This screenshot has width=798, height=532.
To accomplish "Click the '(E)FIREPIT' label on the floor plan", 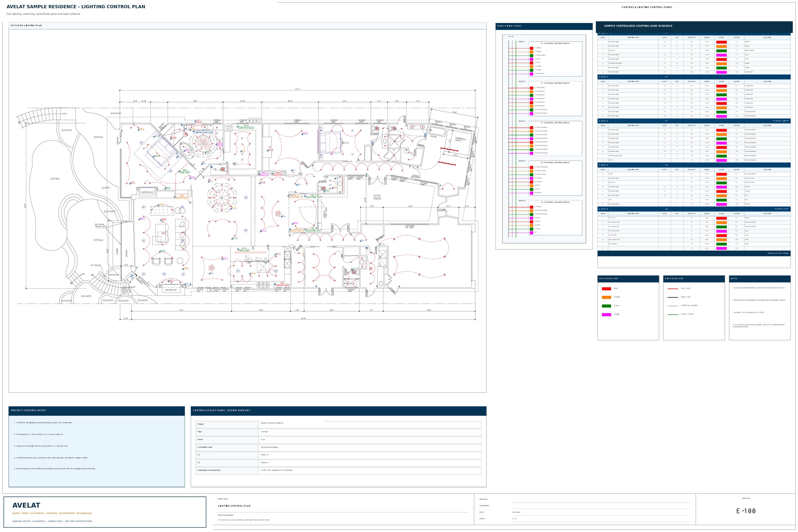I will pyautogui.click(x=110, y=212).
